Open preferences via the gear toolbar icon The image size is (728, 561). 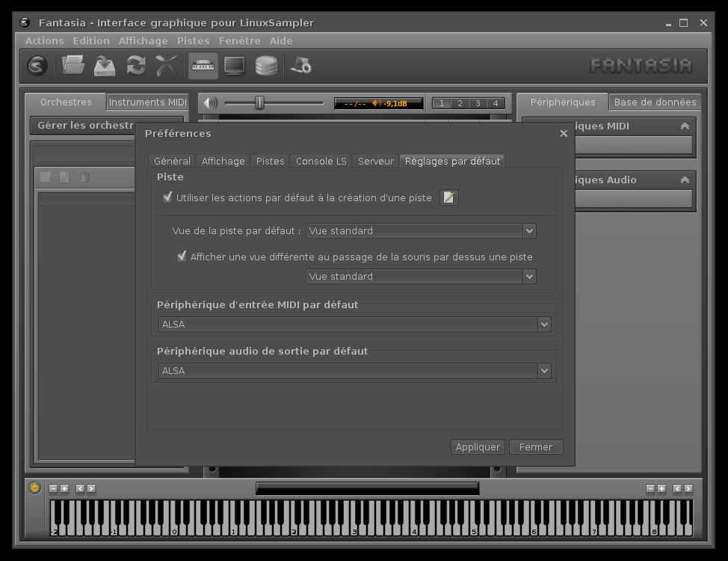pyautogui.click(x=301, y=66)
